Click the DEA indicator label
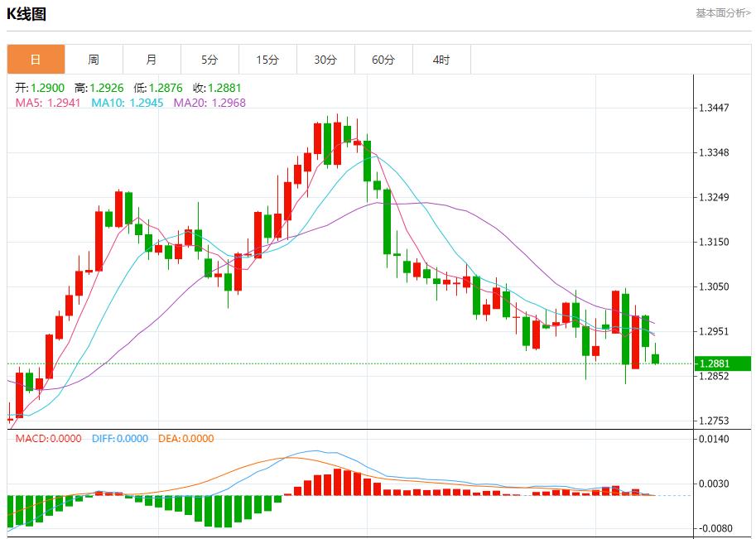This screenshot has height=539, width=756. pos(185,438)
